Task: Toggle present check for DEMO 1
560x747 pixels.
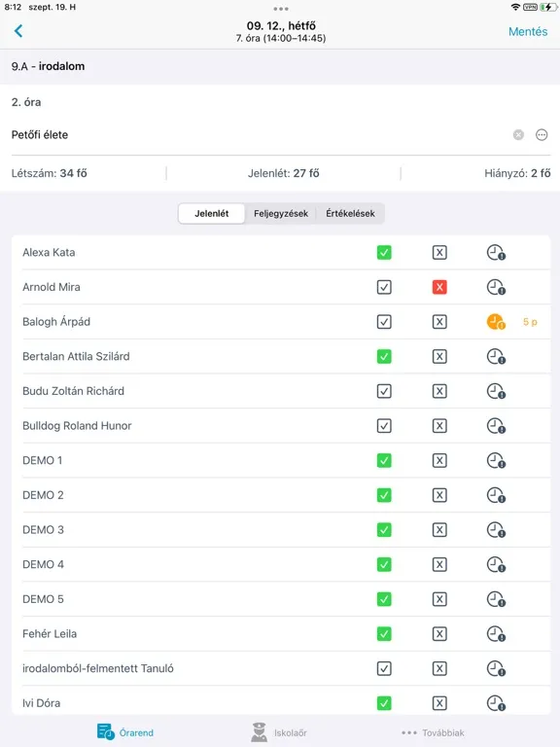Action: (x=384, y=461)
